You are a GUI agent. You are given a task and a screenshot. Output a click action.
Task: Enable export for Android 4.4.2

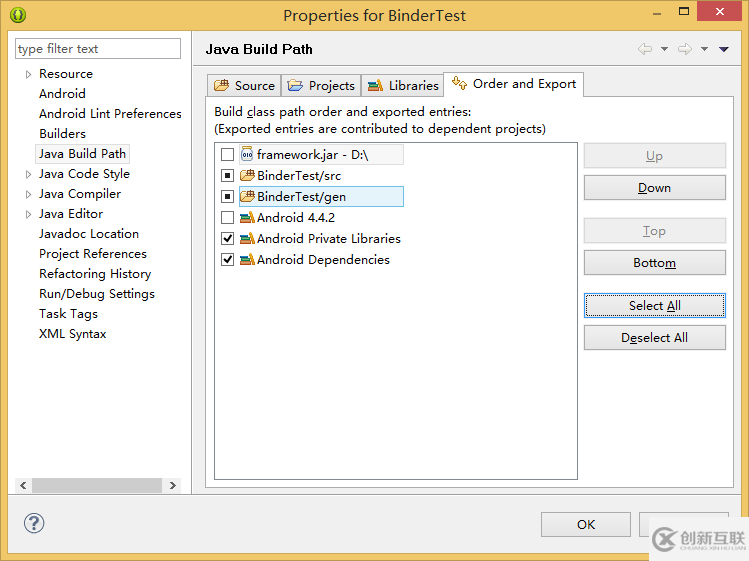coord(227,217)
